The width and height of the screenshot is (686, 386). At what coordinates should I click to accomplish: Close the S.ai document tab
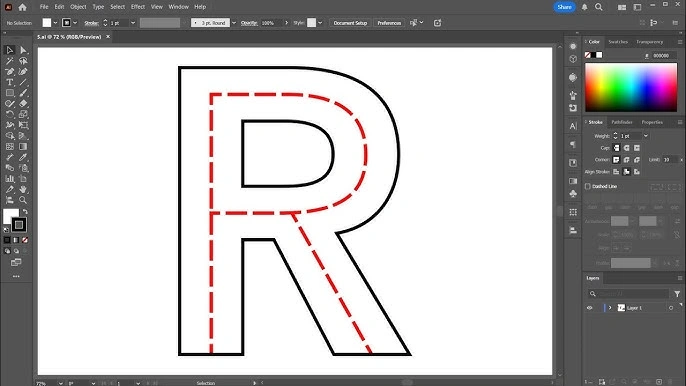coord(108,37)
